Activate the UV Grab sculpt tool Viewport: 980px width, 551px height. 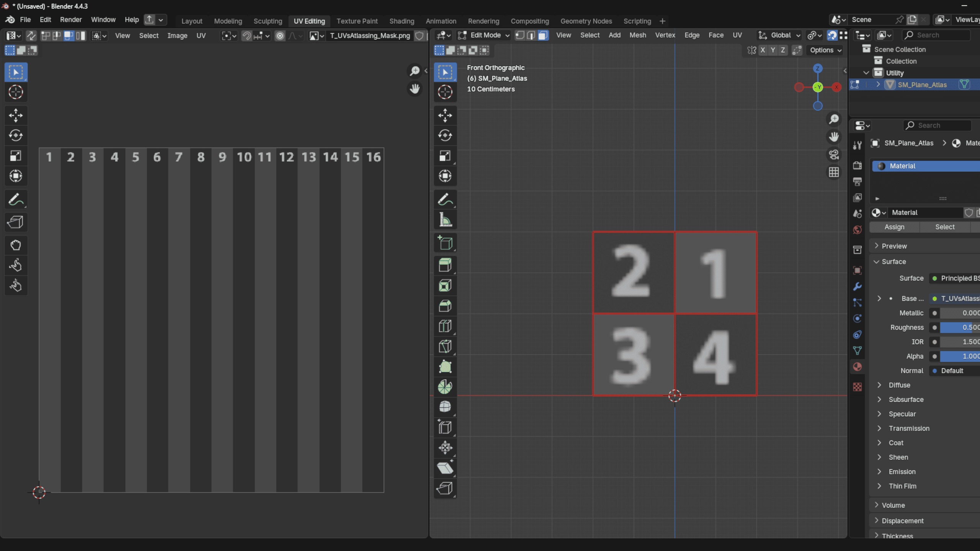pyautogui.click(x=16, y=245)
